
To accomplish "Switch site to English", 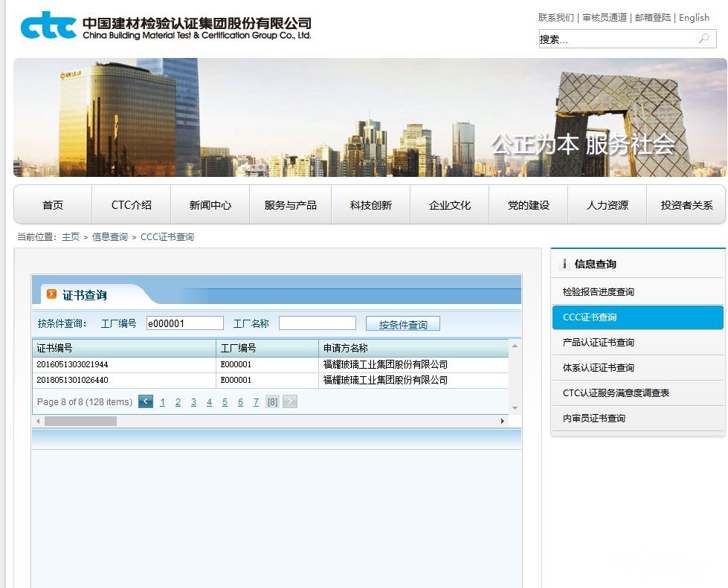I will [x=694, y=17].
